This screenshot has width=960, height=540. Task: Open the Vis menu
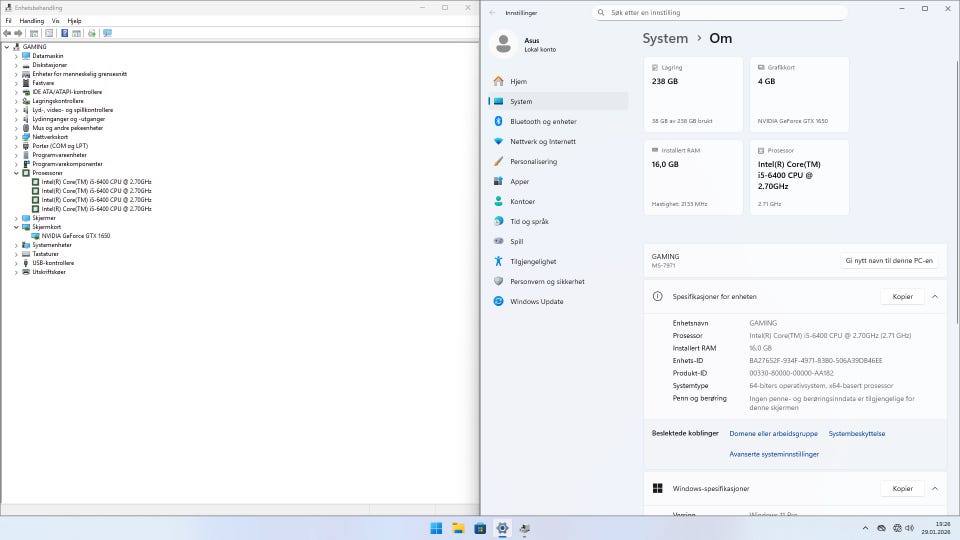[56, 21]
